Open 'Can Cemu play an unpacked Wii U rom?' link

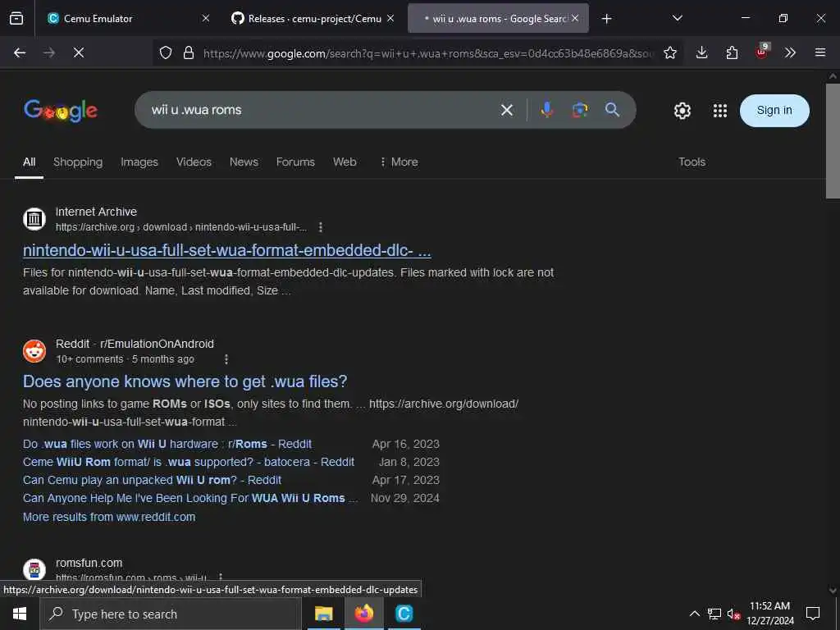click(x=152, y=480)
